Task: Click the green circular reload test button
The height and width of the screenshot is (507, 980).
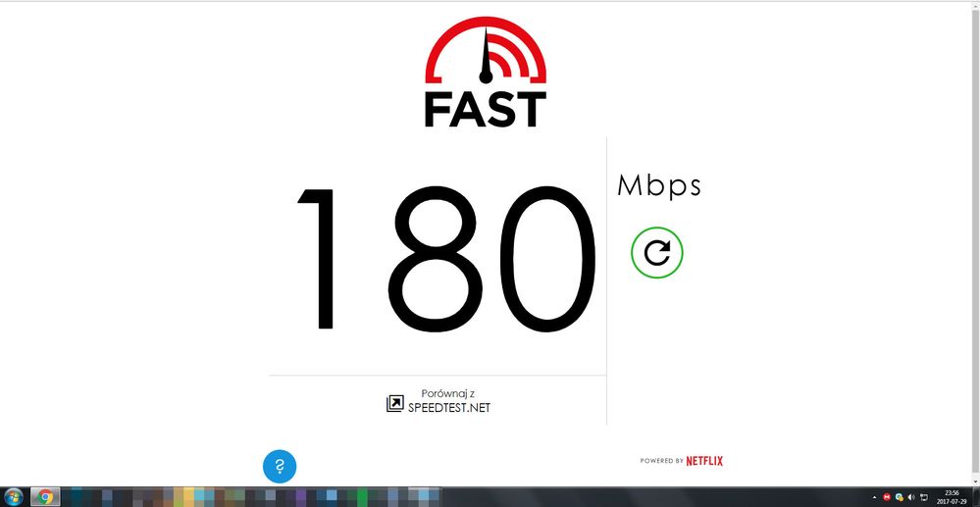Action: 657,253
